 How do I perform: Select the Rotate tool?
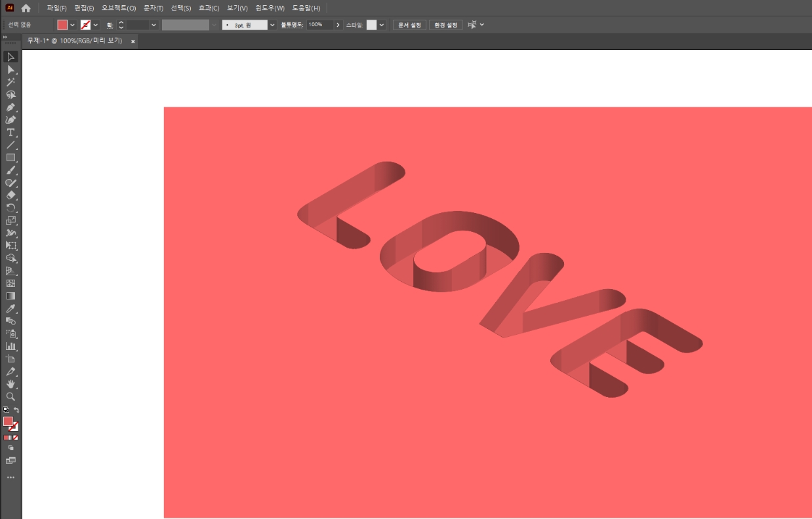(x=10, y=208)
